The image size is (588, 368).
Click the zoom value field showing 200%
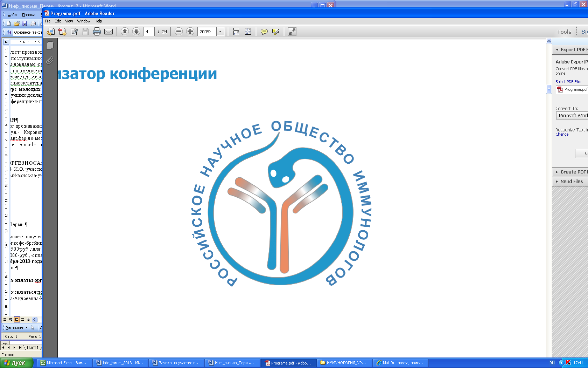[x=207, y=32]
